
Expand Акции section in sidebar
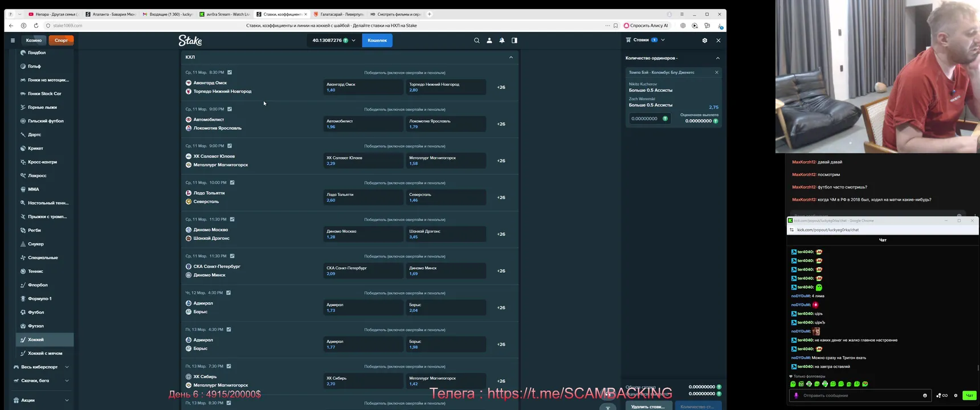click(x=67, y=400)
